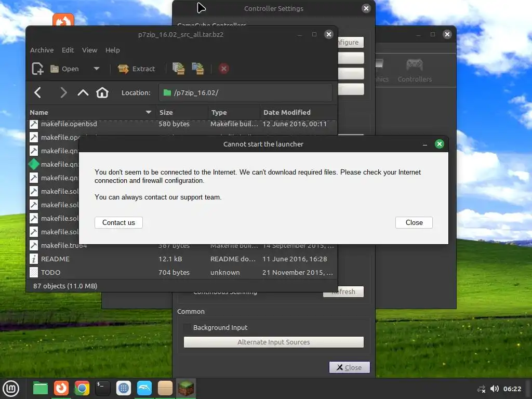Click the Firefox desktop icon
The width and height of the screenshot is (532, 399).
63,20
